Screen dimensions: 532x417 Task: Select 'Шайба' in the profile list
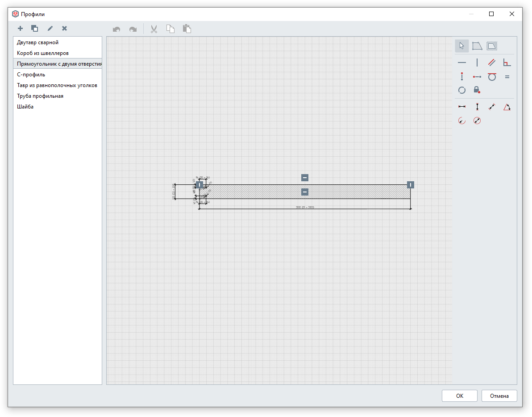(58, 107)
